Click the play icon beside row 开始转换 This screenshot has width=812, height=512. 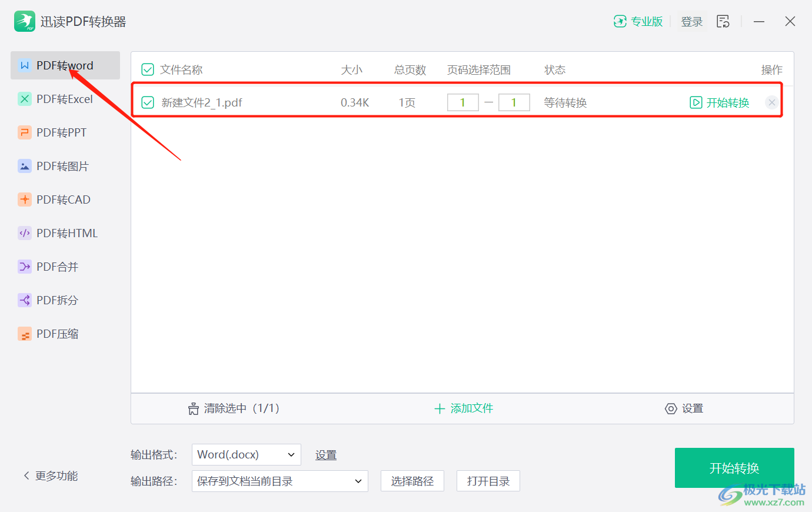(x=696, y=102)
